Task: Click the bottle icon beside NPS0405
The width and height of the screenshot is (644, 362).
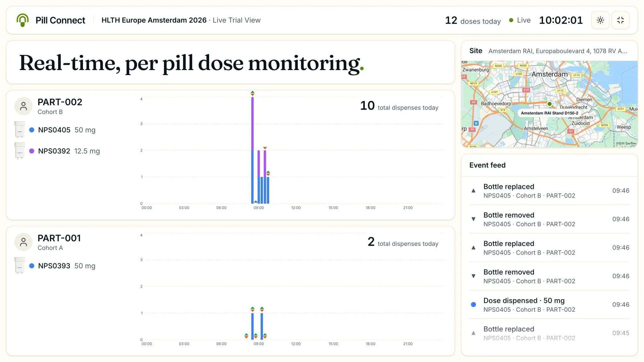Action: click(20, 130)
